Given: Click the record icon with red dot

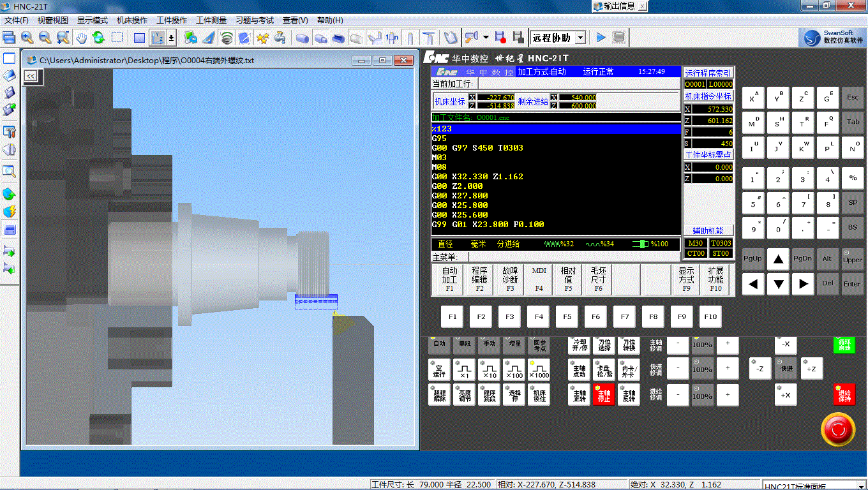Looking at the screenshot, I should coord(500,38).
